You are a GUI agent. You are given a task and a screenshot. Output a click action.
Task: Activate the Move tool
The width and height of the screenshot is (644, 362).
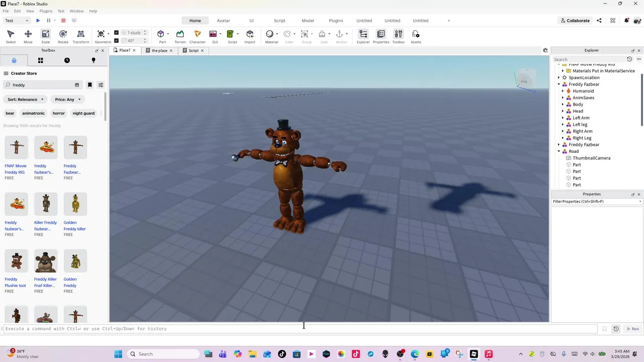[x=28, y=36]
